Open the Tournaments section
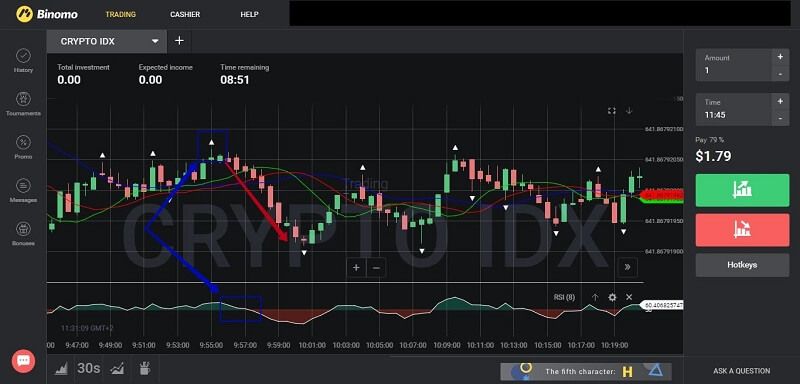The height and width of the screenshot is (384, 800). click(x=23, y=104)
